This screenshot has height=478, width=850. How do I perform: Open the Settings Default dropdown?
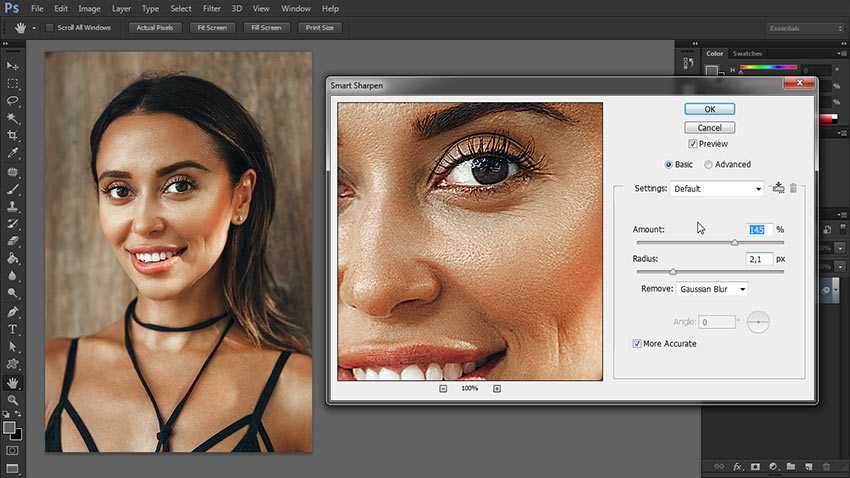tap(717, 189)
